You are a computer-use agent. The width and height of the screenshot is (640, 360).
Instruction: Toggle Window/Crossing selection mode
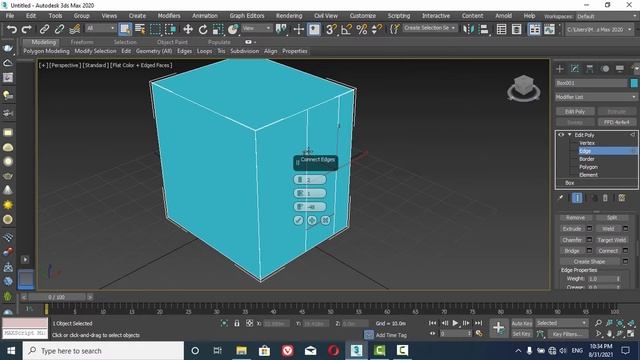pos(171,29)
